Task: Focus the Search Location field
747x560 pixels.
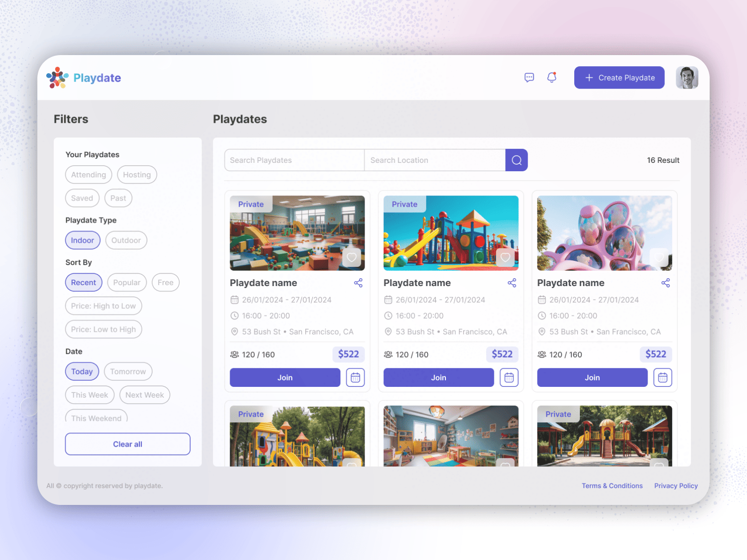Action: [435, 160]
